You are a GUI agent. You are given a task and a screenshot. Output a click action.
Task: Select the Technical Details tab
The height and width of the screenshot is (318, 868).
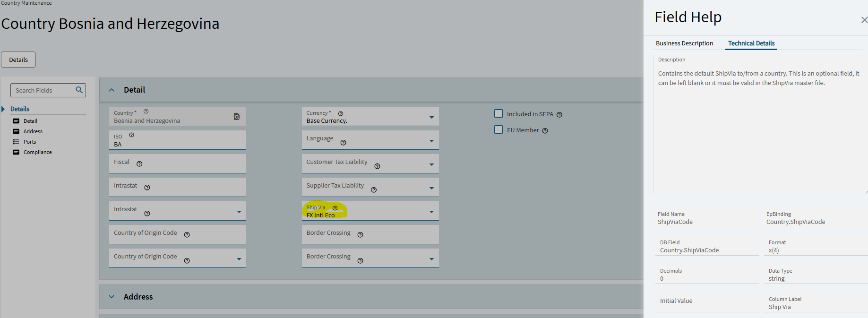(751, 43)
